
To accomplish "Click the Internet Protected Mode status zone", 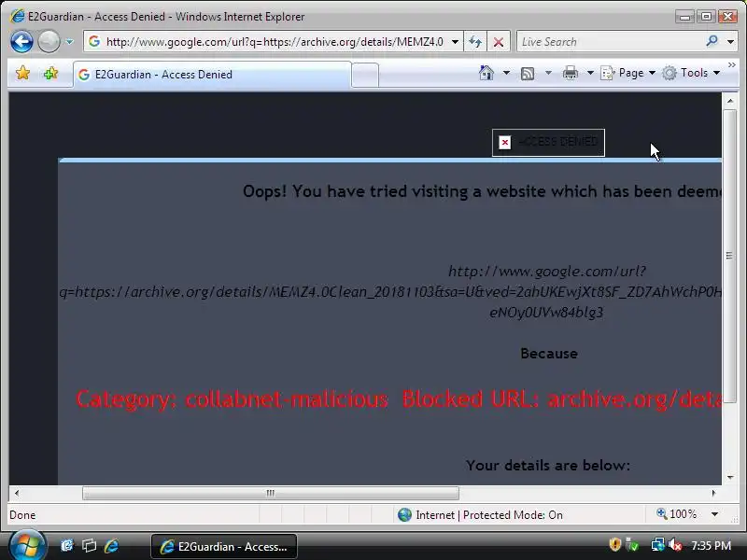I will [x=480, y=515].
